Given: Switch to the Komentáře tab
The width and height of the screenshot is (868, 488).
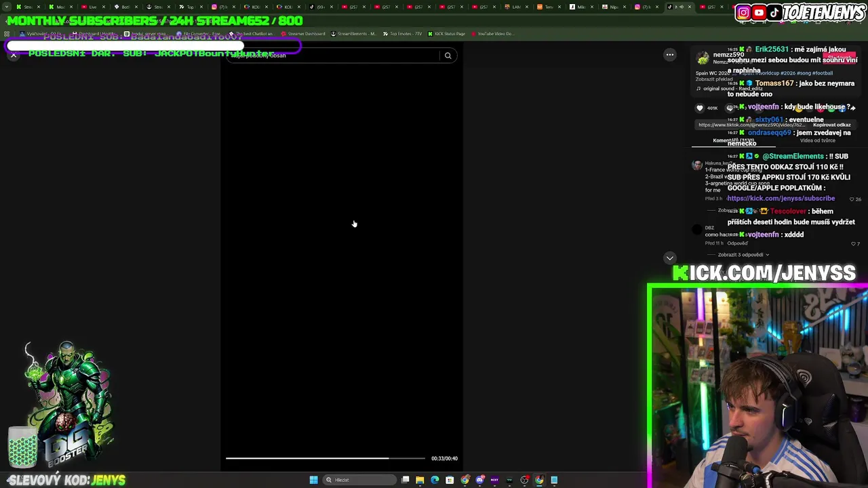Looking at the screenshot, I should point(733,140).
